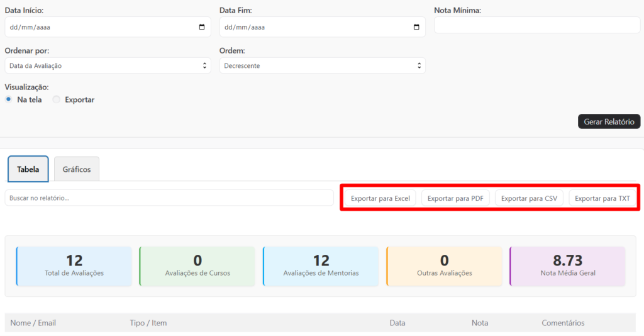This screenshot has width=644, height=336.
Task: Select the Exportar radio option
Action: pyautogui.click(x=57, y=99)
